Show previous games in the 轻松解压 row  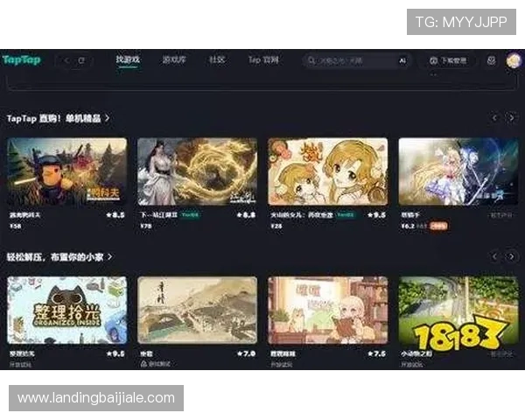pos(495,256)
